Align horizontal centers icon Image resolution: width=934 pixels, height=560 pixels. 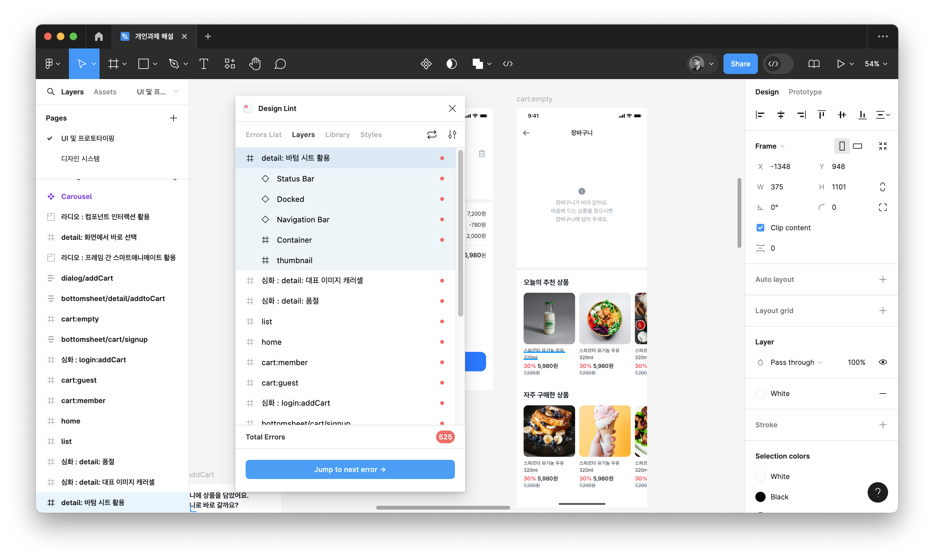(x=781, y=115)
